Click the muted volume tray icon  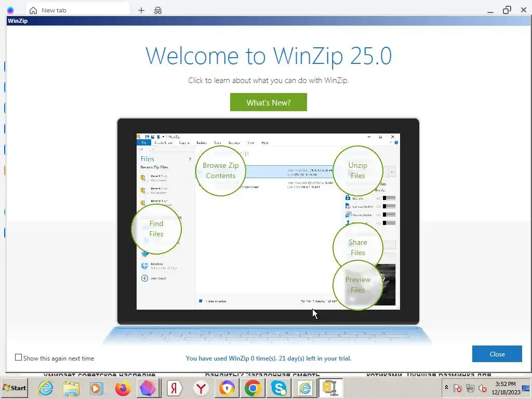(x=482, y=388)
